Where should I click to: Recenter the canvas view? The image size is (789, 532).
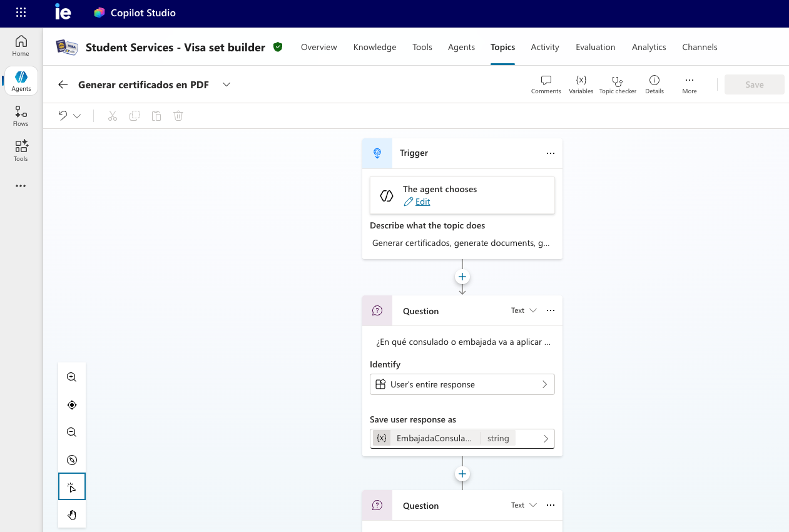(72, 405)
